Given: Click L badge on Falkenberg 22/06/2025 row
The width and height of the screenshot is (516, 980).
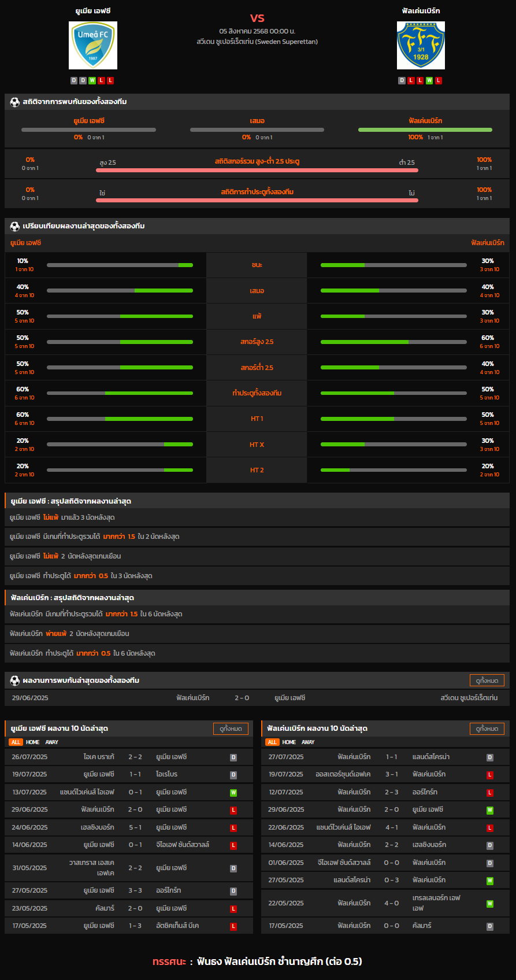Looking at the screenshot, I should pos(489,828).
